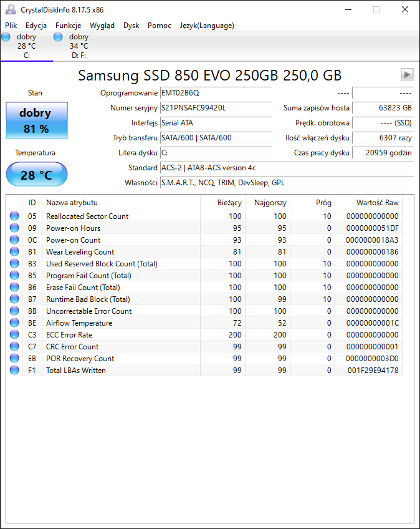Click the 'dobry 81 %' health status button
Screen dimensions: 420x529
tap(37, 120)
